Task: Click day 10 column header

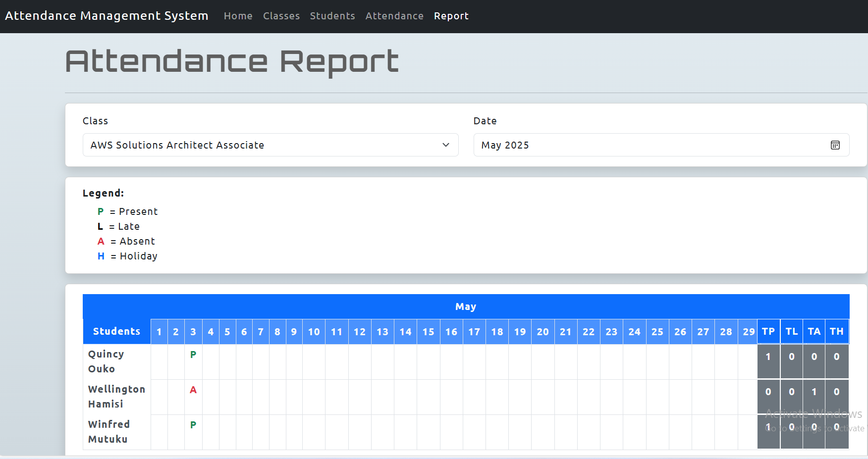Action: click(x=314, y=332)
